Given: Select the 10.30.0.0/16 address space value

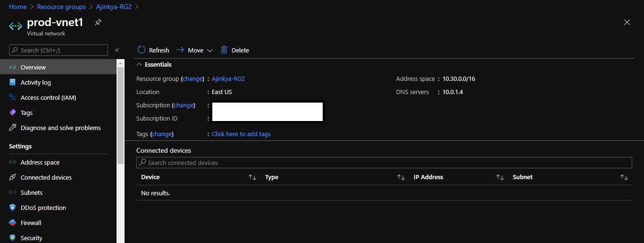Looking at the screenshot, I should click(x=459, y=79).
